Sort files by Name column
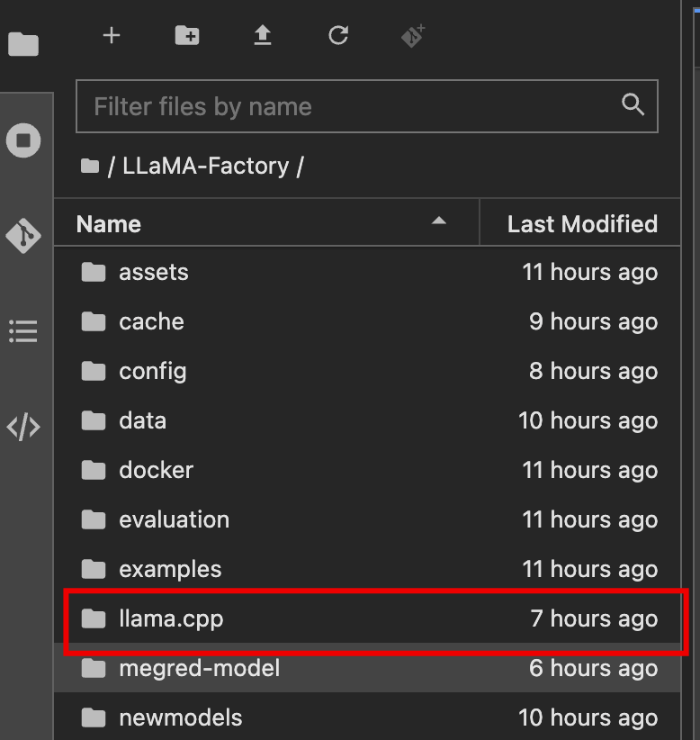This screenshot has height=740, width=700. point(109,224)
